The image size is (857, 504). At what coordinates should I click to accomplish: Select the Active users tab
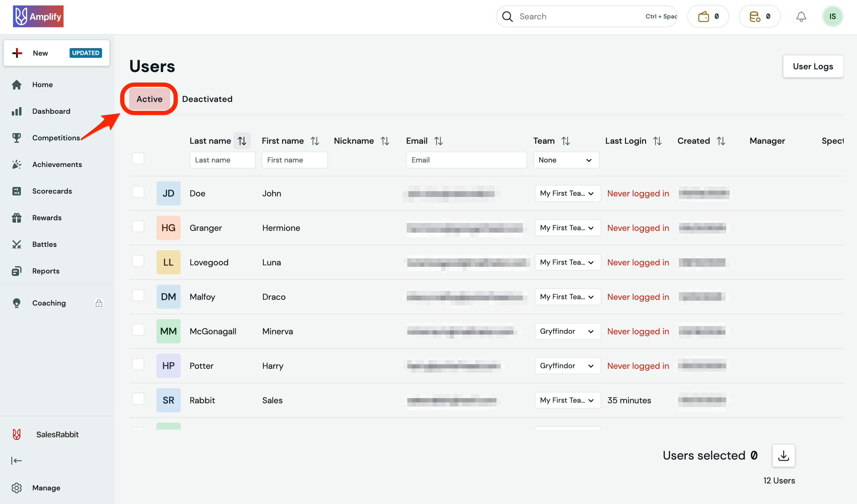coord(149,99)
